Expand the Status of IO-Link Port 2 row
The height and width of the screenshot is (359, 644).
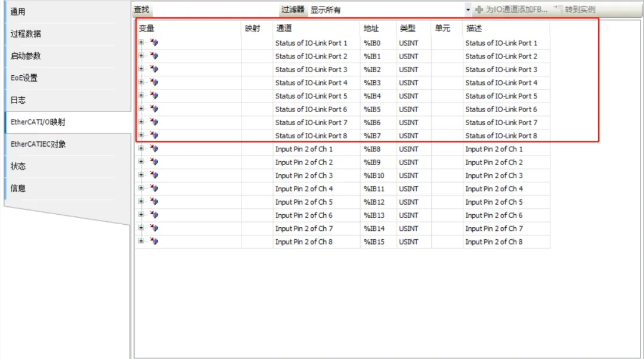click(x=141, y=55)
